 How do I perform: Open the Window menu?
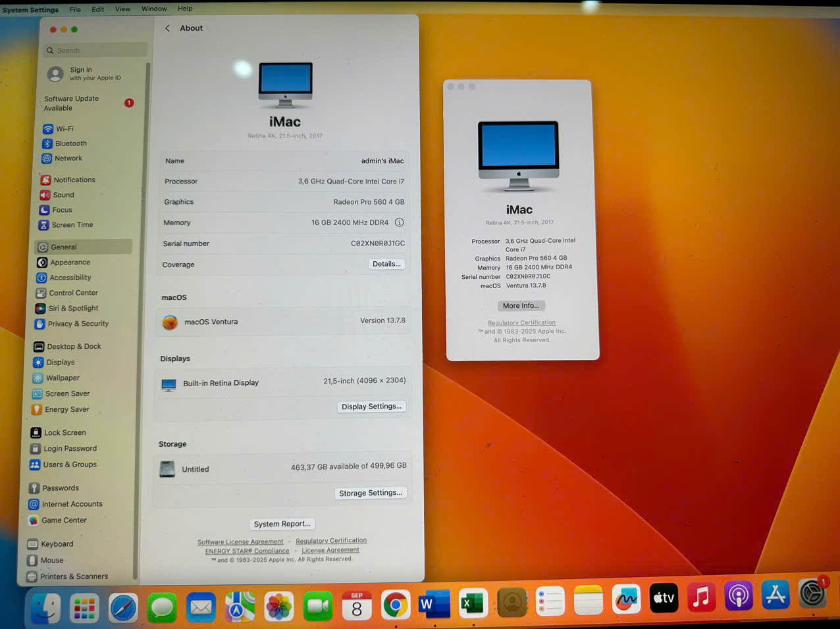[x=154, y=9]
